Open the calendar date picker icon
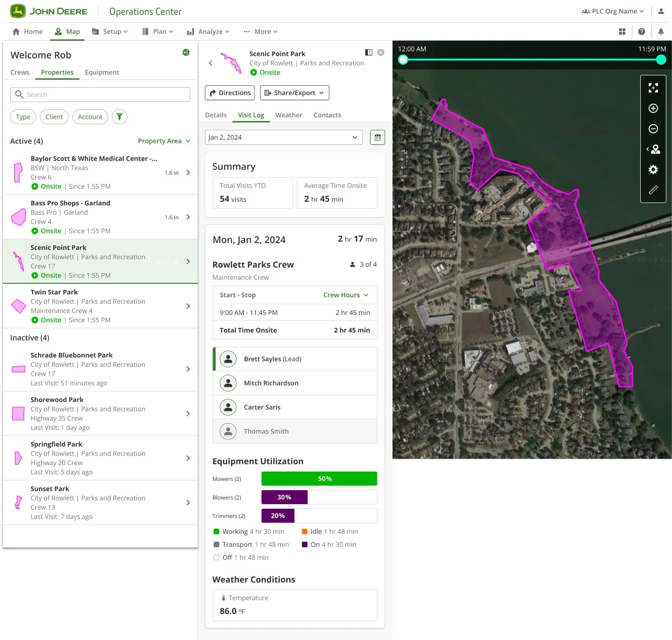Image resolution: width=672 pixels, height=640 pixels. (x=377, y=137)
